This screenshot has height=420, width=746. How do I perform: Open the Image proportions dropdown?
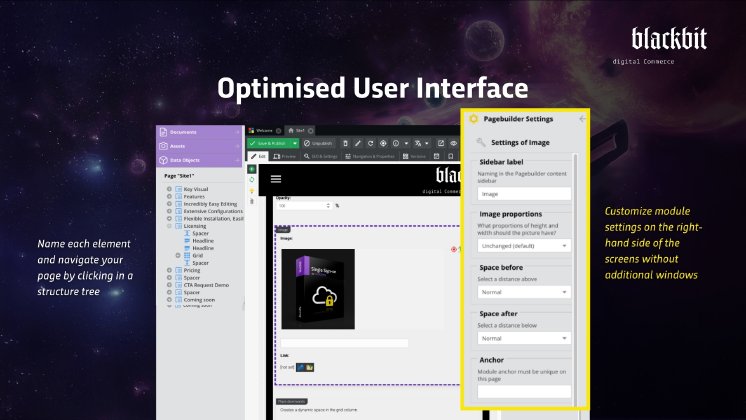524,246
